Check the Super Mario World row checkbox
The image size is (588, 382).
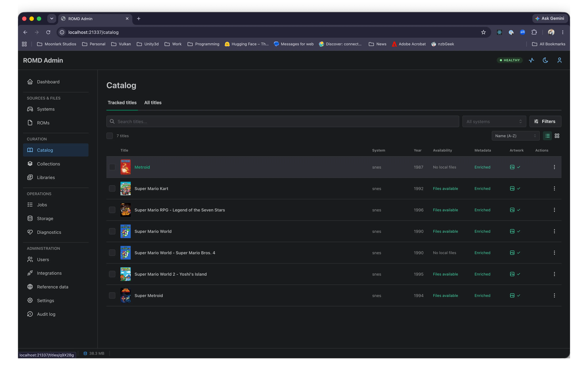click(112, 231)
